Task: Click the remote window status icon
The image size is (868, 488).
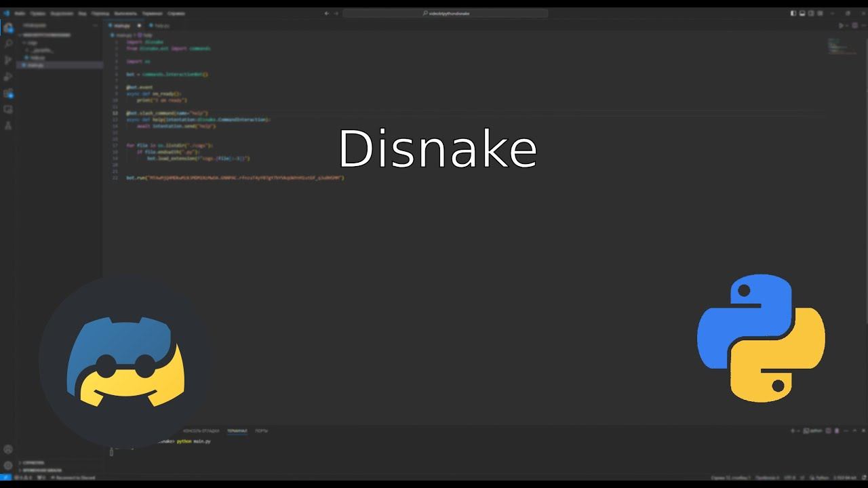Action: 5,478
